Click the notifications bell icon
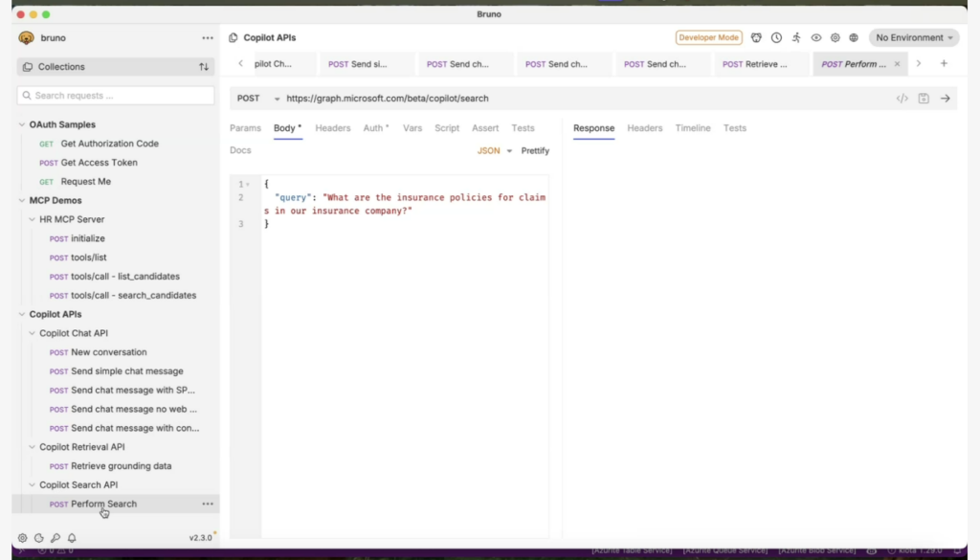This screenshot has height=560, width=980. pos(72,538)
